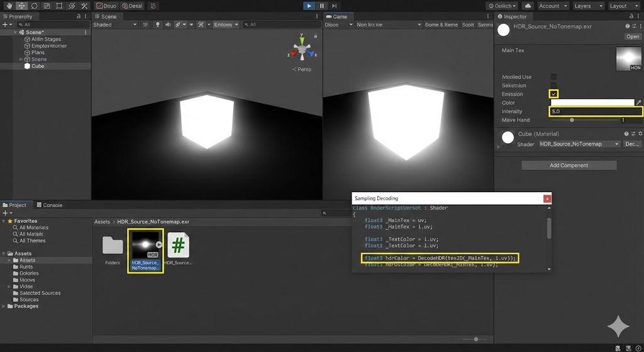The width and height of the screenshot is (644, 352).
Task: Step forward one frame
Action: coord(335,6)
